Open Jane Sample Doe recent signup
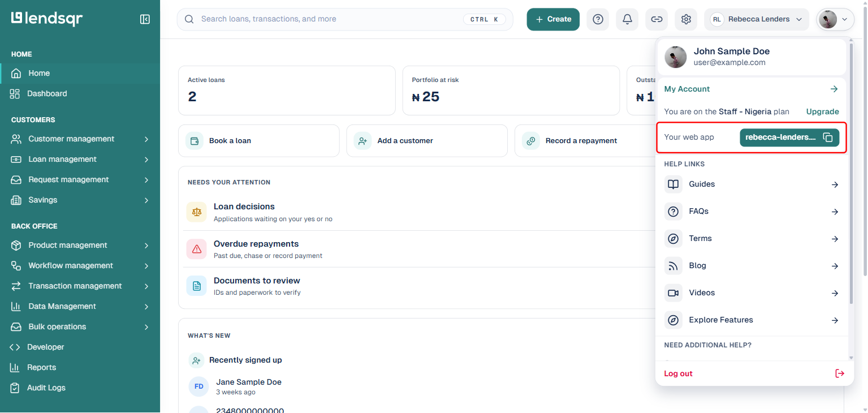This screenshot has height=413, width=868. pyautogui.click(x=249, y=382)
